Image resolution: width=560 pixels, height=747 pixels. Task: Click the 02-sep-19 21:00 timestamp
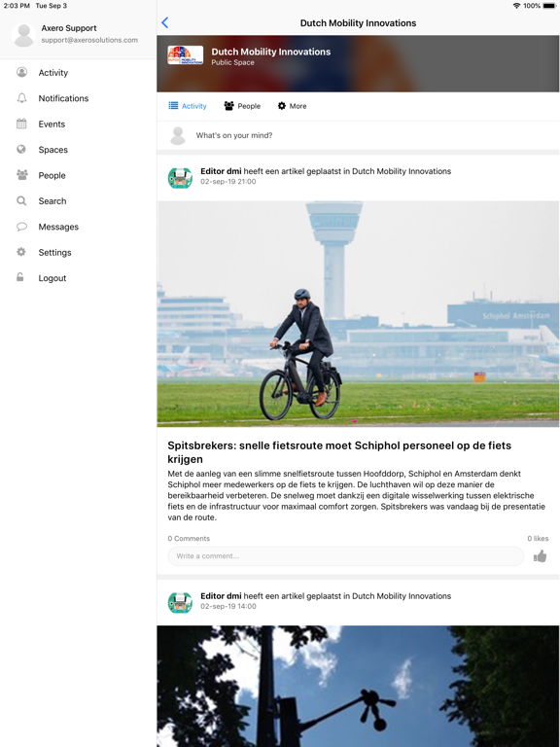tap(228, 182)
